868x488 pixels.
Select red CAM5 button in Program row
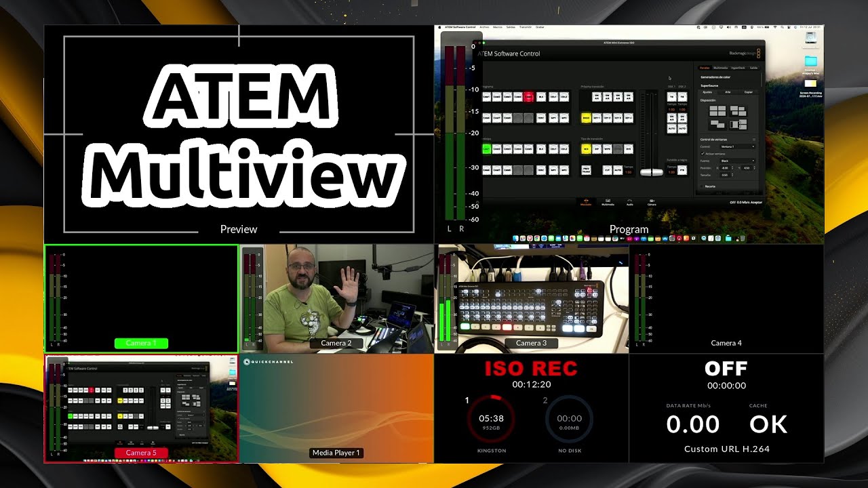point(528,97)
